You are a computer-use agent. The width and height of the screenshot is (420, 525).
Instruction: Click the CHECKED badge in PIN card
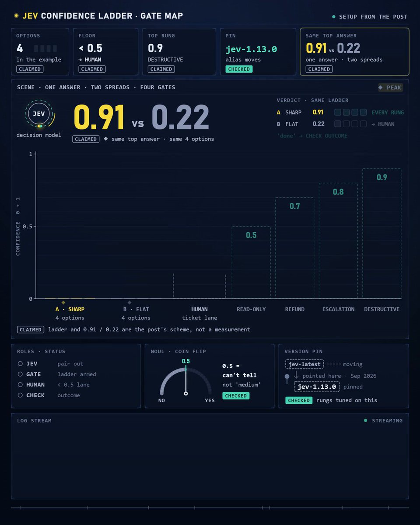[x=239, y=69]
